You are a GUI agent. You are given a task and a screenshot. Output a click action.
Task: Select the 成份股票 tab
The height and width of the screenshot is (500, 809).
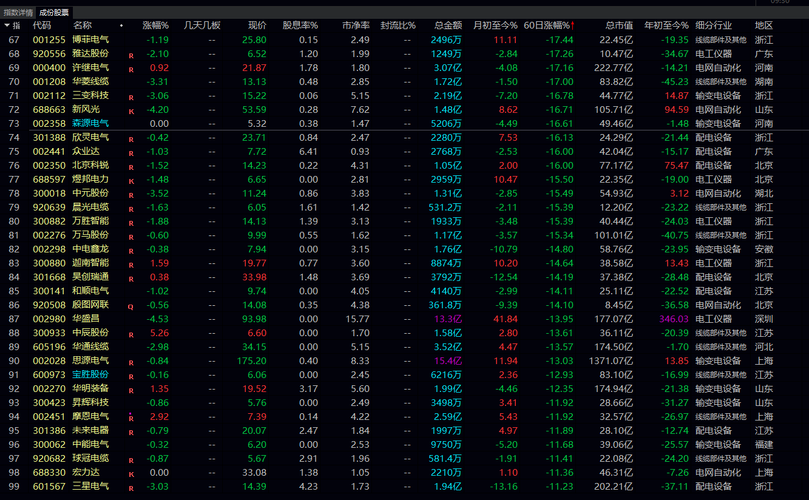pyautogui.click(x=54, y=12)
